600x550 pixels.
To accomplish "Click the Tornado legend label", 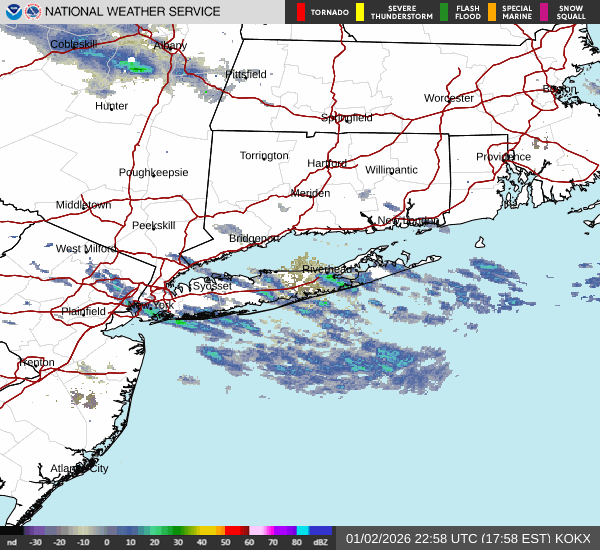I will (x=329, y=12).
